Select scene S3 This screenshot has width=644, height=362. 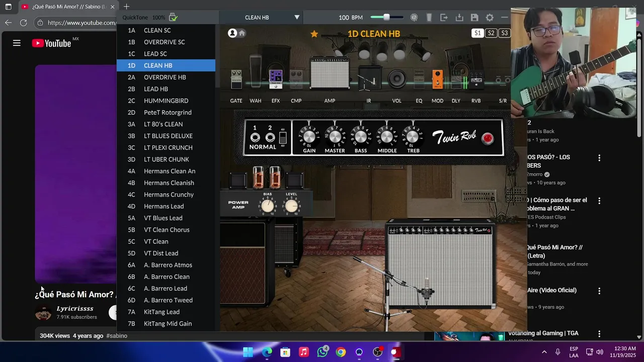[504, 33]
